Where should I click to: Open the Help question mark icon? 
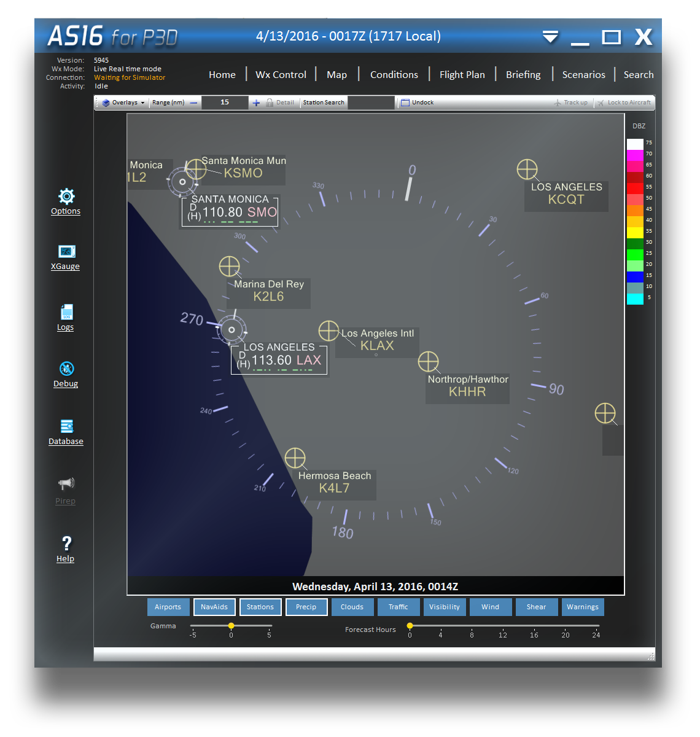click(x=66, y=543)
